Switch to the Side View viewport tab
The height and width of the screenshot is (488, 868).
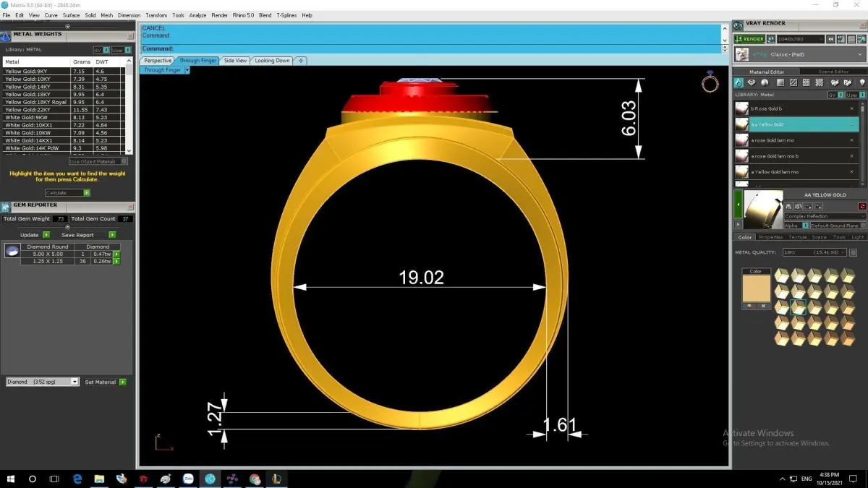[235, 61]
